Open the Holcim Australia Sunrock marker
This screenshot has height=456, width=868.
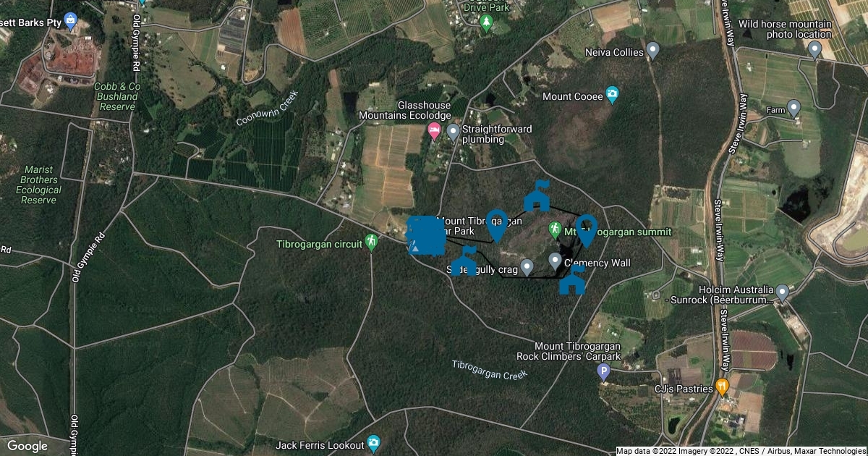[782, 292]
